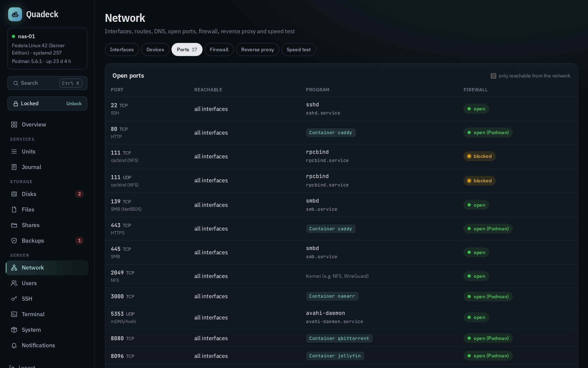Click the Container qbittorrent badge
This screenshot has height=368, width=588.
[x=339, y=338]
